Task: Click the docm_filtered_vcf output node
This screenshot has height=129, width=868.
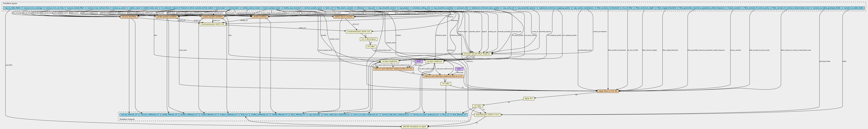Action: point(298,115)
